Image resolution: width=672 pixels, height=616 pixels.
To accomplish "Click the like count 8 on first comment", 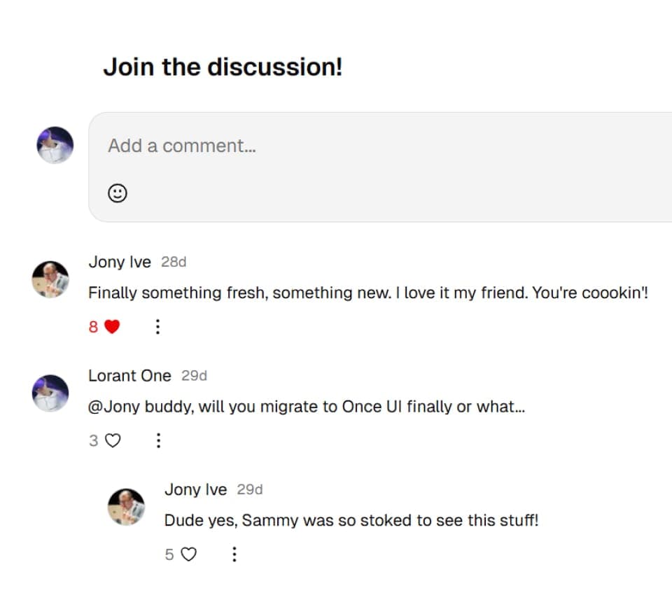I will 93,327.
